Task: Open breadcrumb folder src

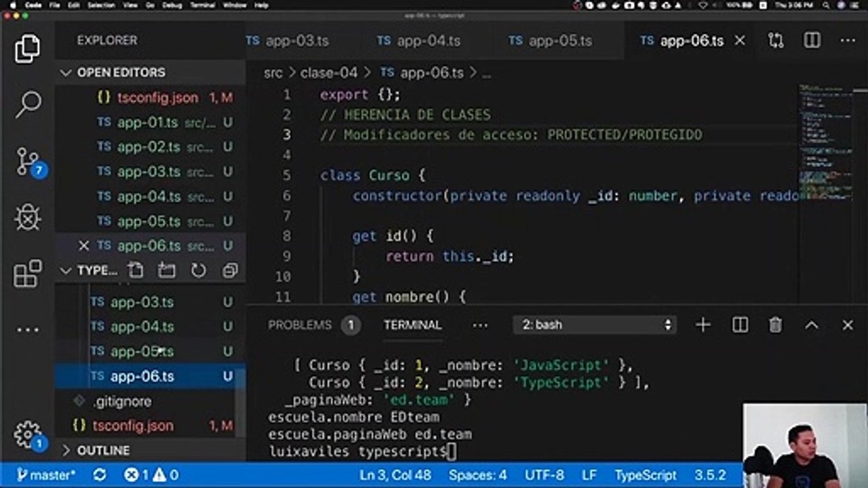Action: [x=273, y=73]
